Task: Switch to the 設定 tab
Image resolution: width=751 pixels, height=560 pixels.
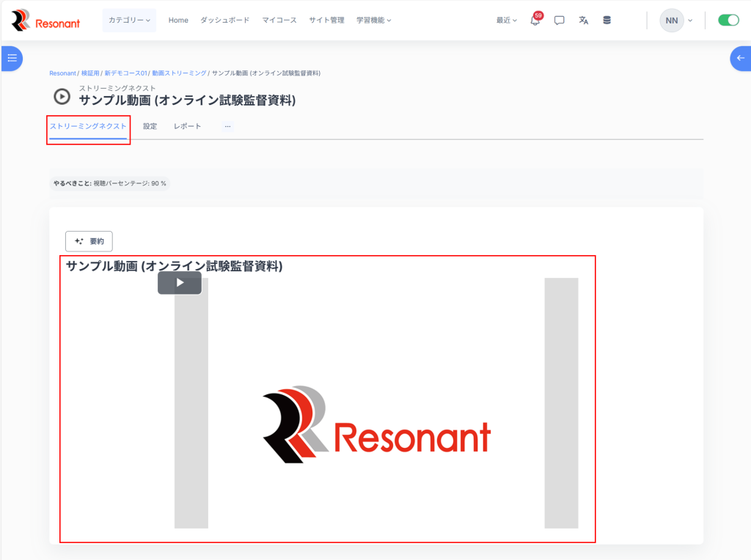Action: coord(150,127)
